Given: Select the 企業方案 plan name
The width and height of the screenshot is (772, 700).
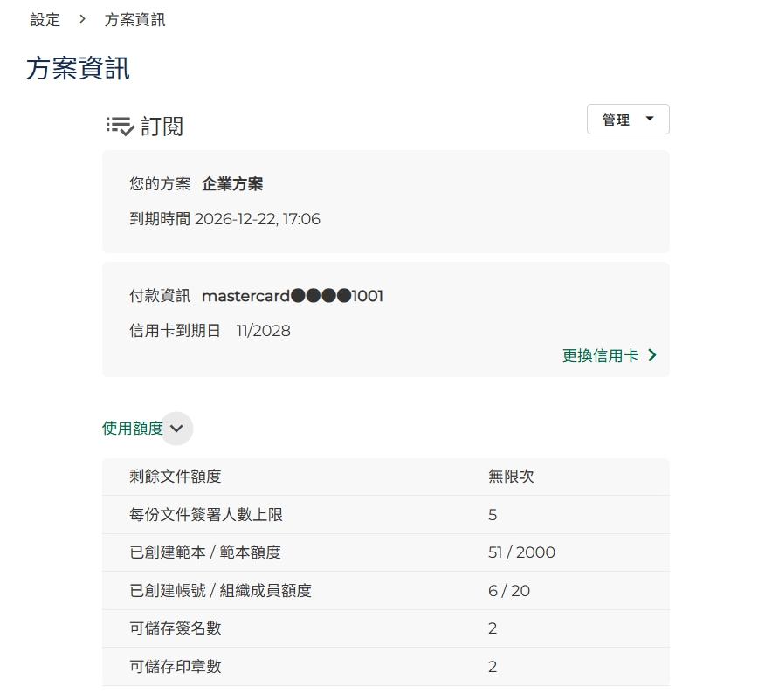Looking at the screenshot, I should 232,184.
